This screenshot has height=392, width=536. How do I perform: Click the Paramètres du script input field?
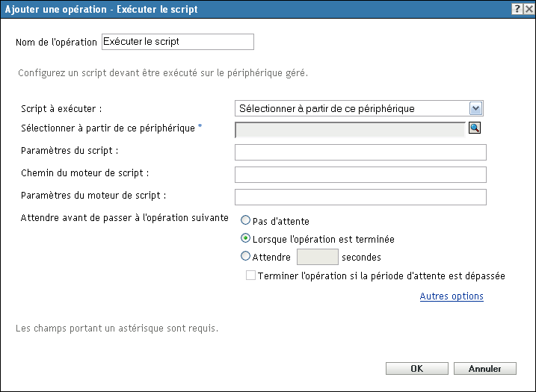(x=360, y=152)
